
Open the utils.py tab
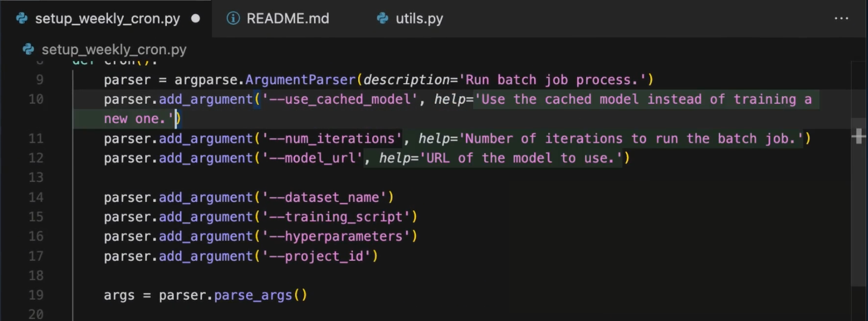pos(419,18)
